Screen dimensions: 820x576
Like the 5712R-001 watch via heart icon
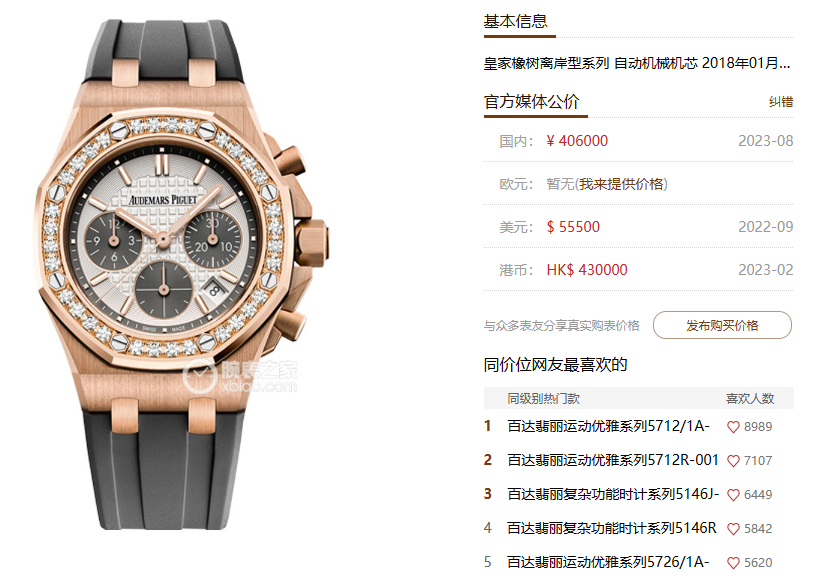733,461
